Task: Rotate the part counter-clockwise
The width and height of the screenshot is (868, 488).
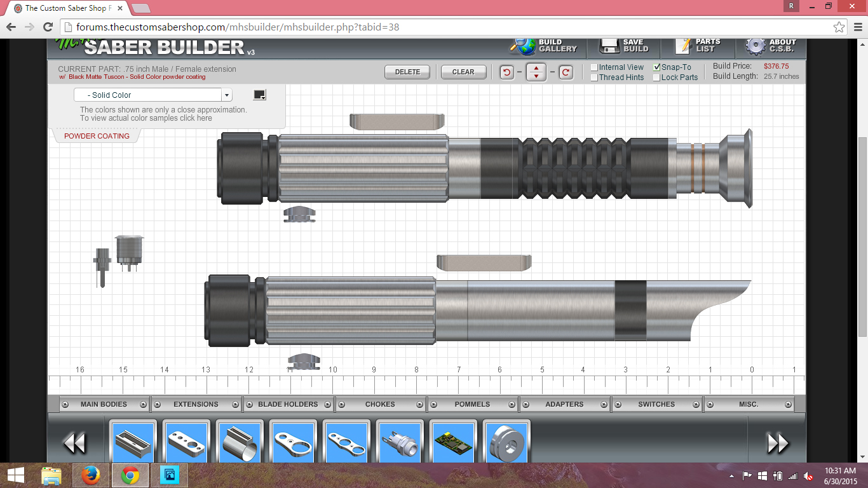Action: [x=506, y=72]
